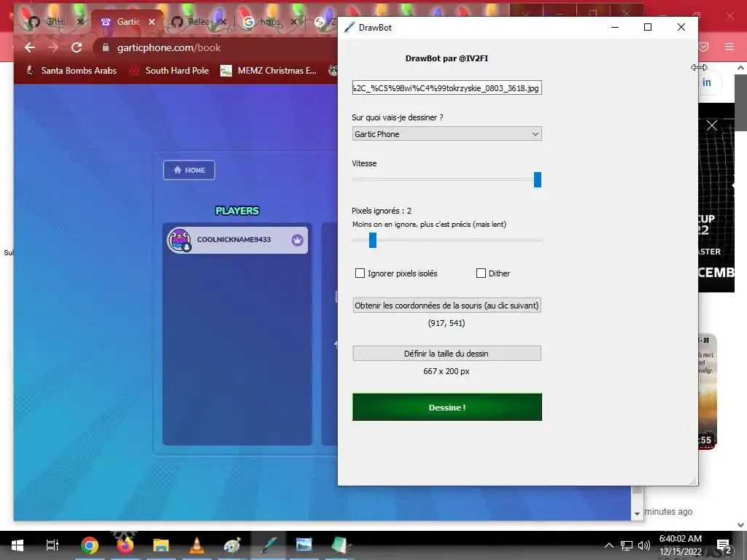747x560 pixels.
Task: Minimize the DrawBot window
Action: coord(615,27)
